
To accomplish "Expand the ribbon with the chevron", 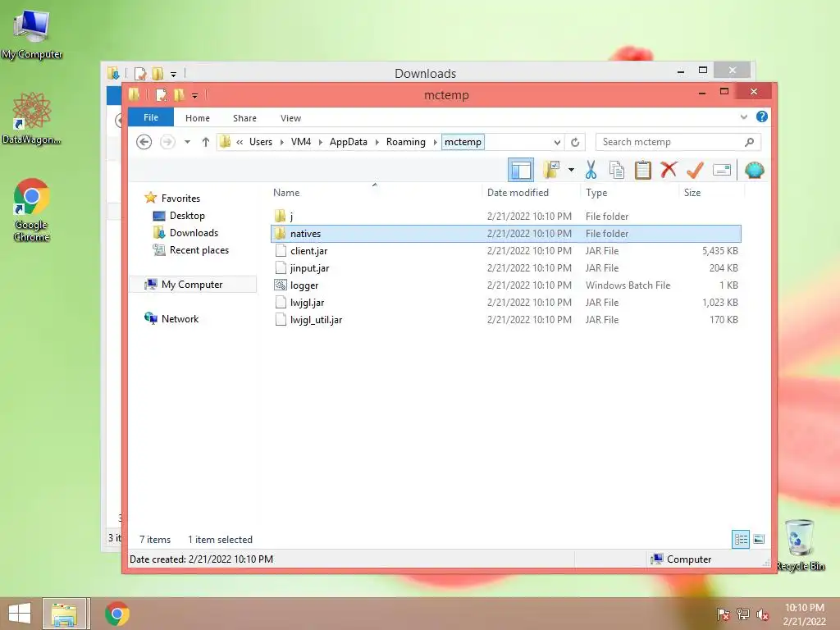I will pyautogui.click(x=743, y=116).
